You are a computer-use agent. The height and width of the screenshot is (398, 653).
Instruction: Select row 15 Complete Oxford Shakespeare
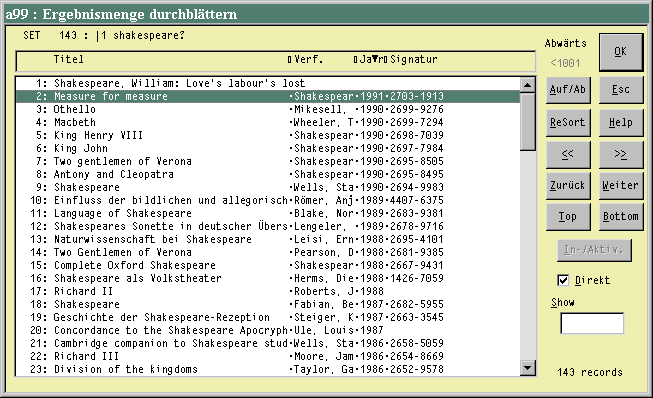(268, 265)
